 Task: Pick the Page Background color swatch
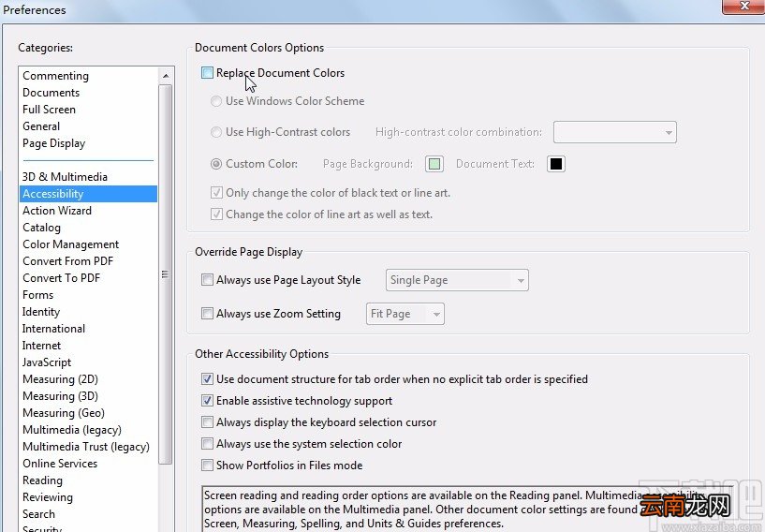tap(434, 164)
